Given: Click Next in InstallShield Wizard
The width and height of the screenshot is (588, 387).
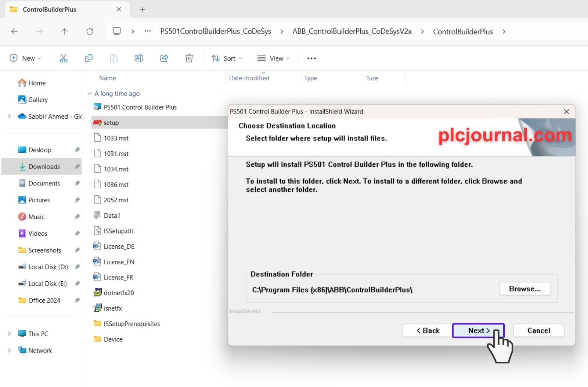Looking at the screenshot, I should pos(478,330).
